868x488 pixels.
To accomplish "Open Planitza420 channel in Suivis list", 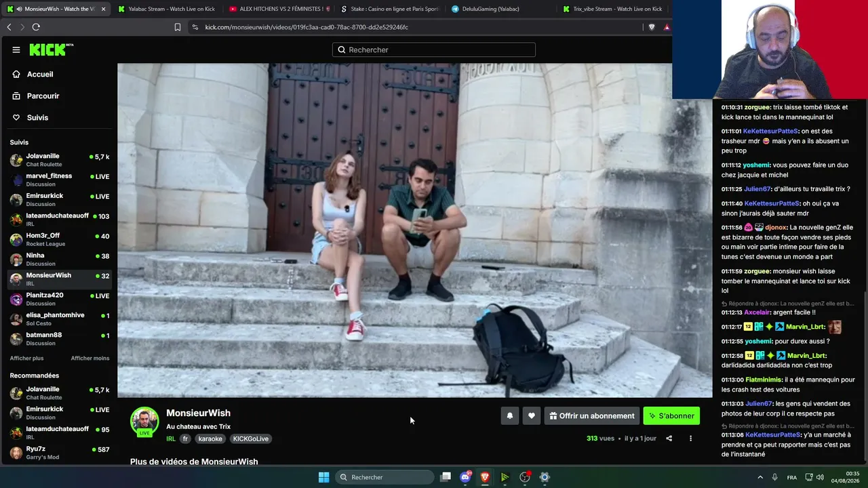I will (x=58, y=299).
